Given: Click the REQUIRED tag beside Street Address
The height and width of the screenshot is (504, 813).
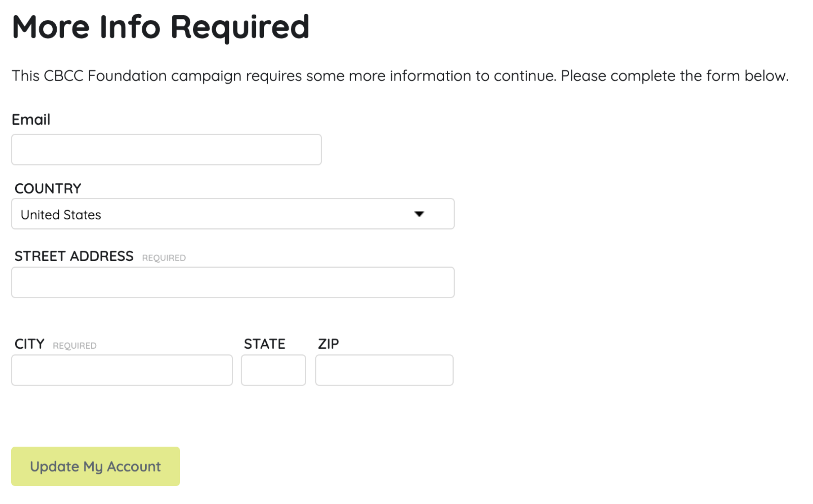Looking at the screenshot, I should (164, 258).
